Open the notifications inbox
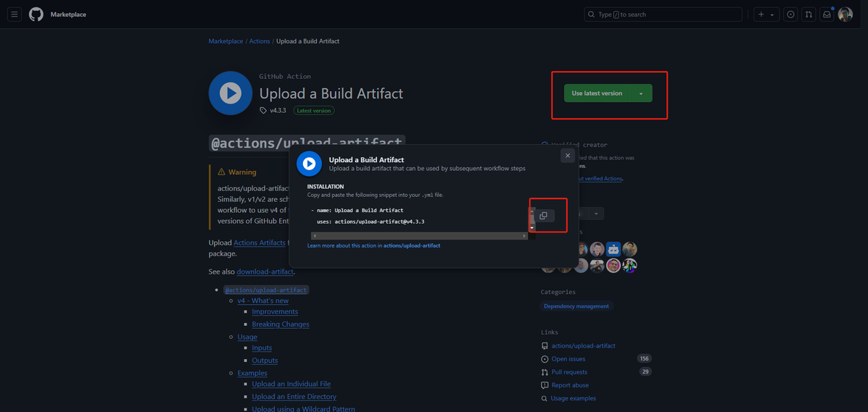The height and width of the screenshot is (412, 868). click(826, 14)
